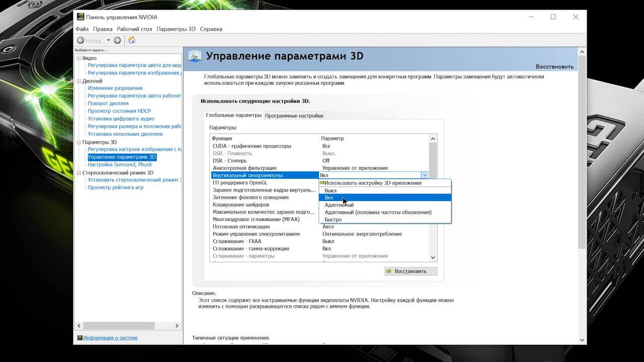Click the NVIDIA icon beside Информация о системе

[x=80, y=338]
